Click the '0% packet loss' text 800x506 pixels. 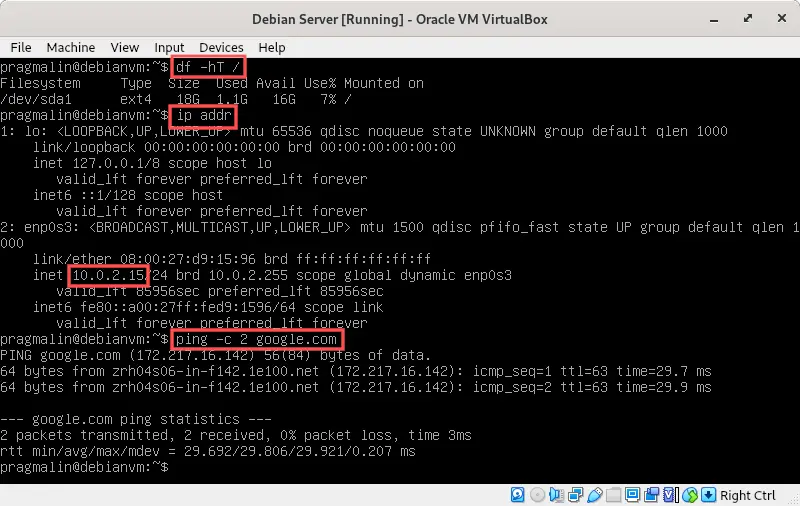pyautogui.click(x=336, y=435)
